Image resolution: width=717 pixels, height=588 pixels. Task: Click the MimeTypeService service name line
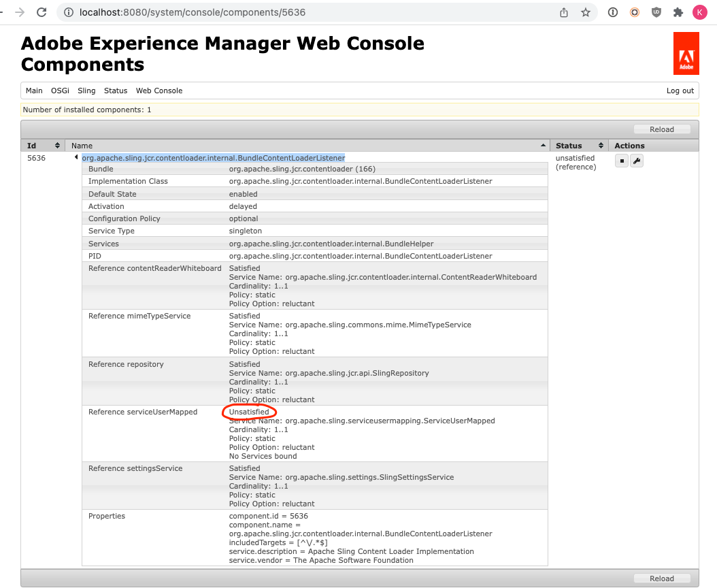(350, 325)
